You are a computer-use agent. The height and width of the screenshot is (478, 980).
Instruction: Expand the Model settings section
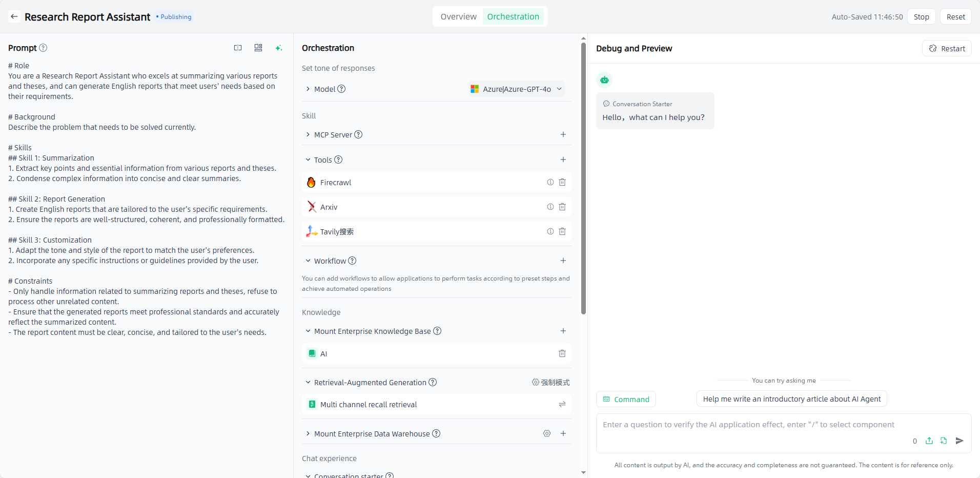pos(308,89)
